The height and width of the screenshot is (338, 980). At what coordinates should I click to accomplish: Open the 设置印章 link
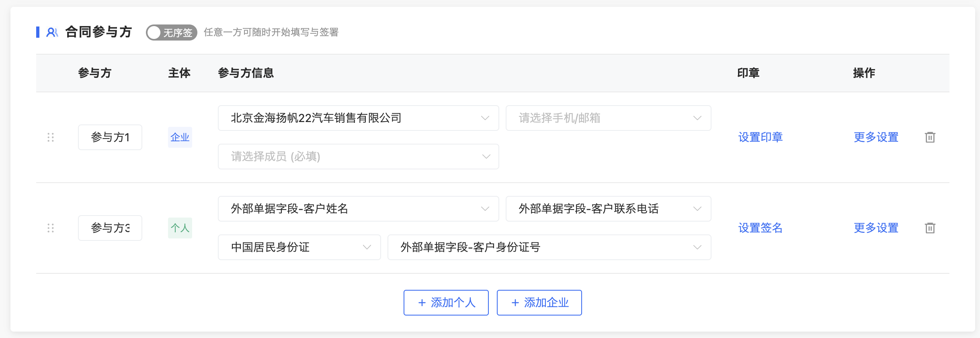(x=761, y=137)
